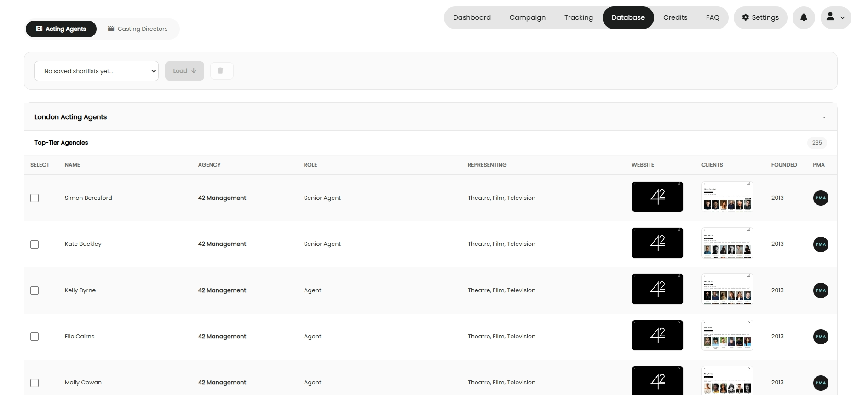This screenshot has width=868, height=395.
Task: Collapse the London Acting Agents section
Action: [824, 117]
